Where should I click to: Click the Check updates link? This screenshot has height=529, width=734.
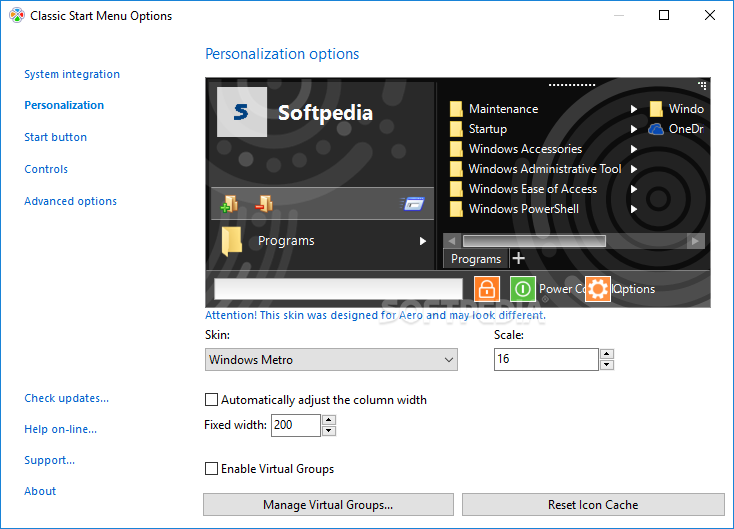(x=66, y=398)
